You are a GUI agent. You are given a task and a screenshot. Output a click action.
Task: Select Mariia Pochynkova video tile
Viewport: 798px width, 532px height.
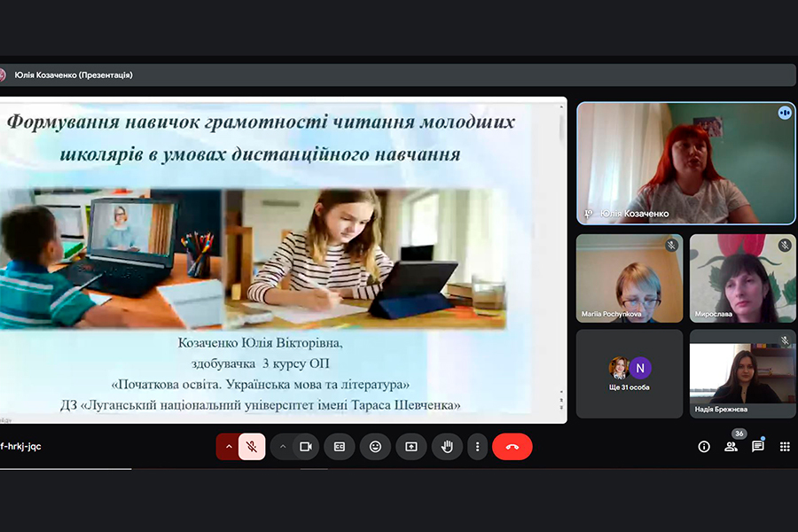pyautogui.click(x=630, y=278)
